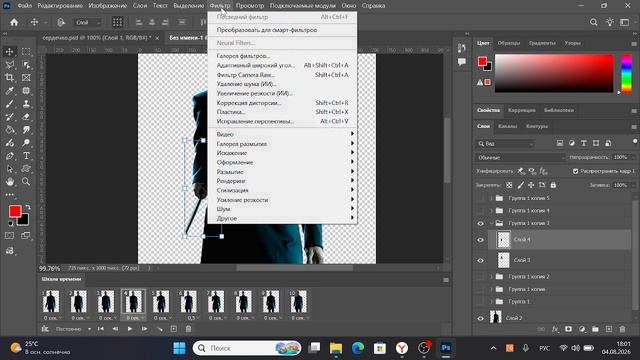The height and width of the screenshot is (360, 640).
Task: Delete the selected layer with trash icon
Action: [x=622, y=329]
